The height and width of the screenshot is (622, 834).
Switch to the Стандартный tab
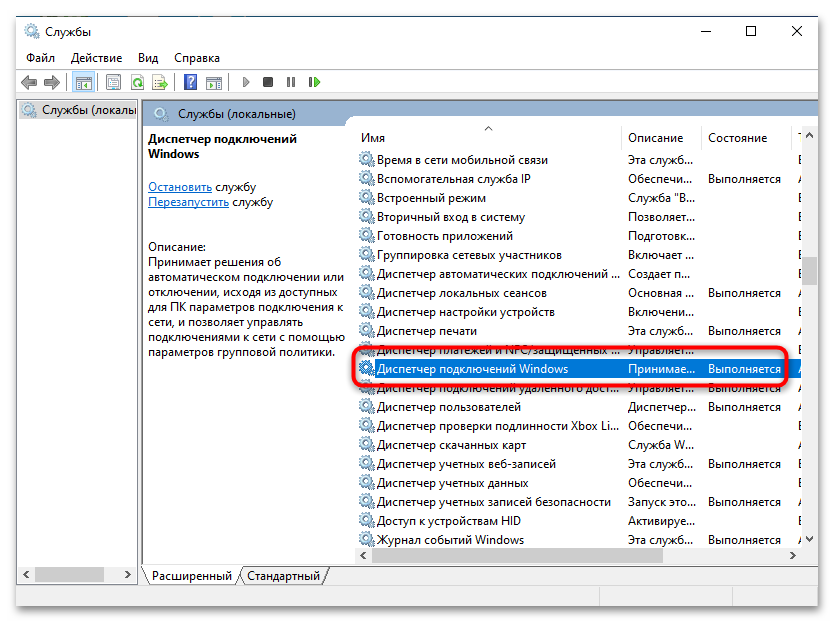282,576
